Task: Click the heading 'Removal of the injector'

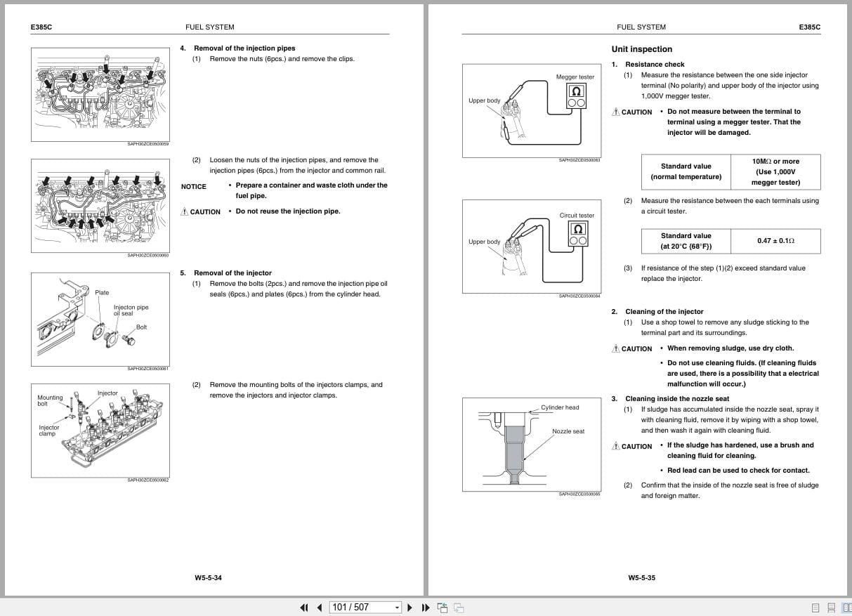Action: pos(232,273)
